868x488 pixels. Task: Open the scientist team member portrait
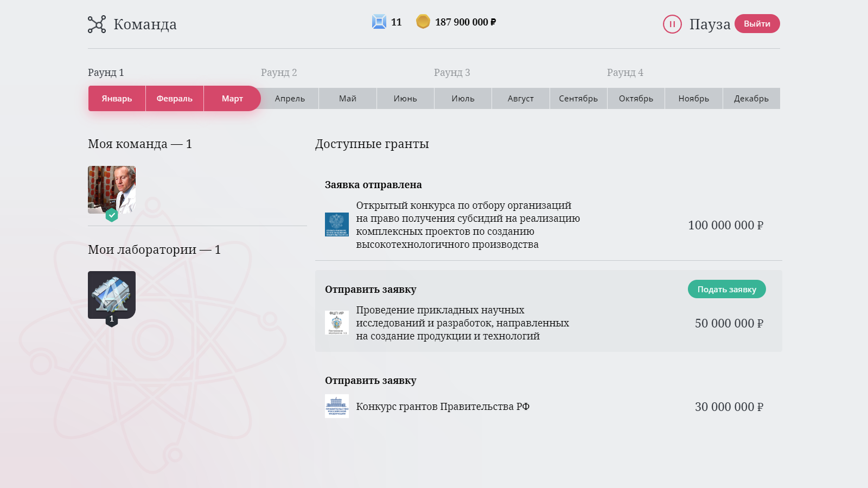tap(112, 189)
